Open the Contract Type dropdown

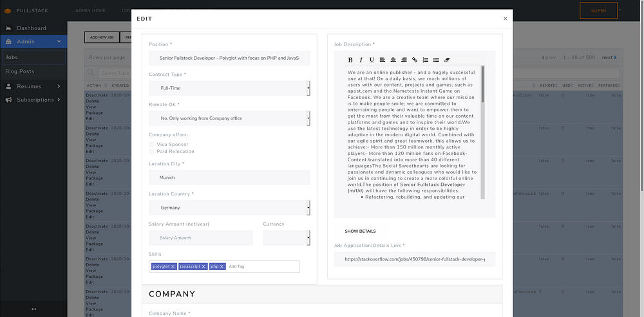[x=229, y=88]
